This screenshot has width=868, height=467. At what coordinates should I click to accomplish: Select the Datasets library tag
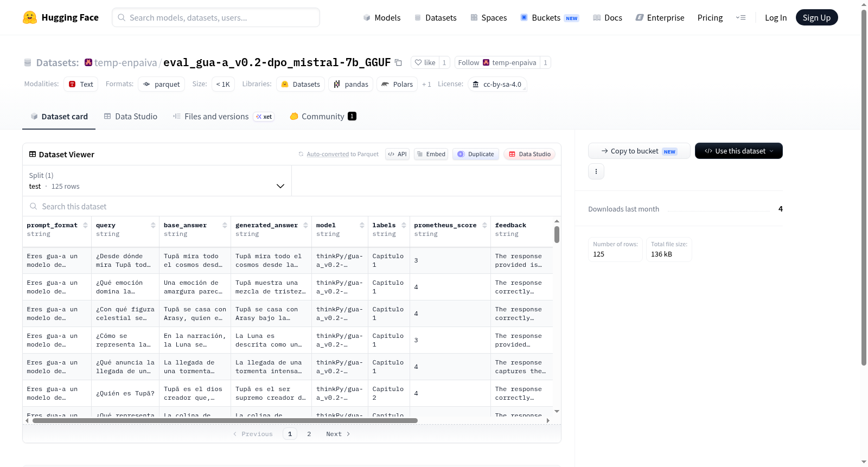click(301, 84)
